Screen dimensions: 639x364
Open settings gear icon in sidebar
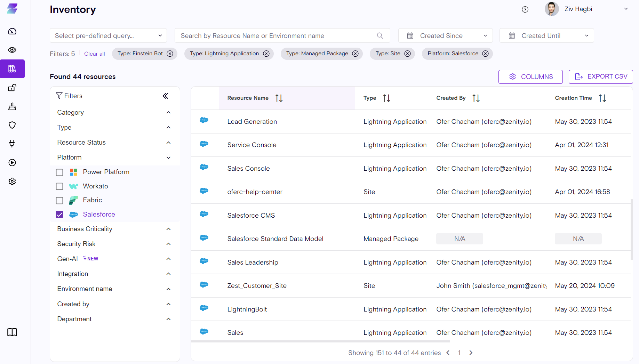(x=12, y=181)
